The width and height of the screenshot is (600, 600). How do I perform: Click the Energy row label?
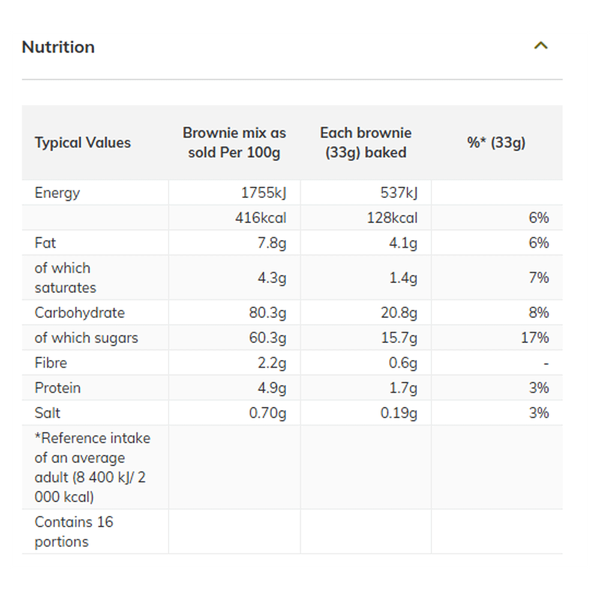point(57,193)
